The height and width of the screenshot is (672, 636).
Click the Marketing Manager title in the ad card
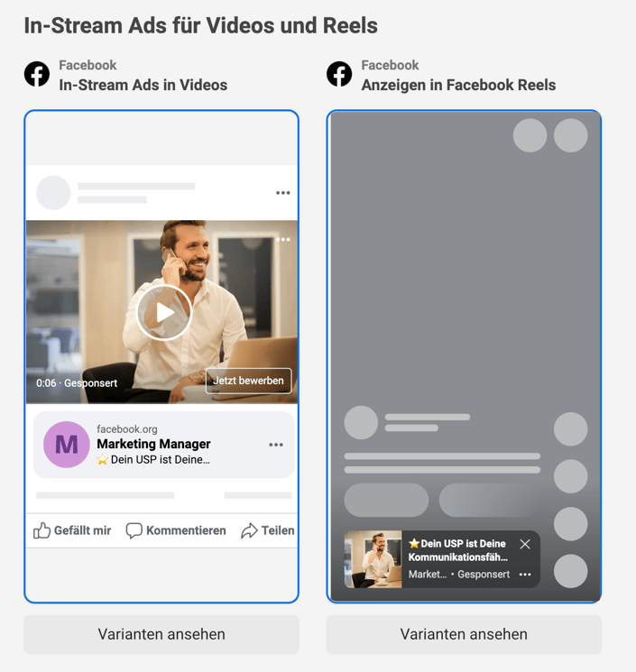point(153,444)
